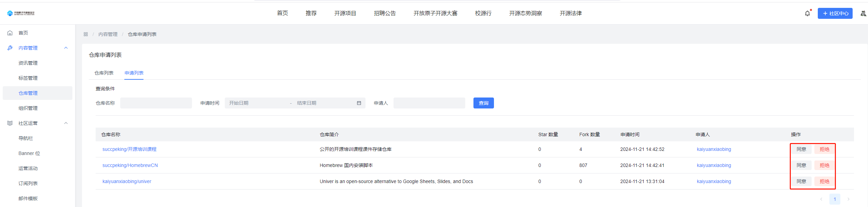Screen dimensions: 868x207
Task: Focus the 仓库名称 input field
Action: (x=156, y=103)
